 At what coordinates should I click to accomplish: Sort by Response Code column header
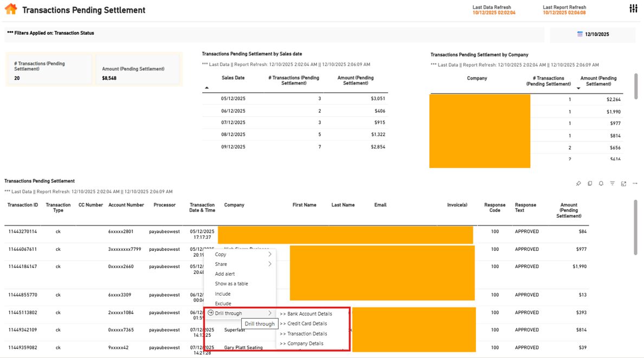coord(495,208)
